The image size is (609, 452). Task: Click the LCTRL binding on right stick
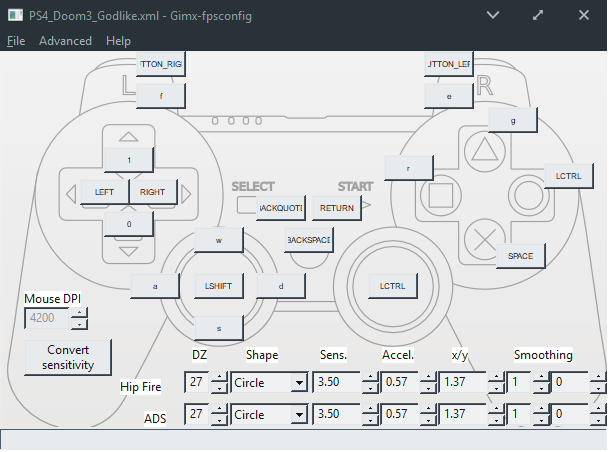[x=392, y=285]
